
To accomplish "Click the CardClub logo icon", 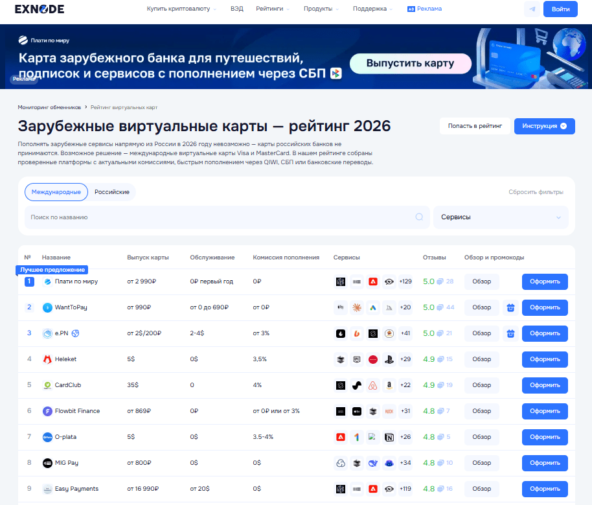I will pyautogui.click(x=48, y=385).
